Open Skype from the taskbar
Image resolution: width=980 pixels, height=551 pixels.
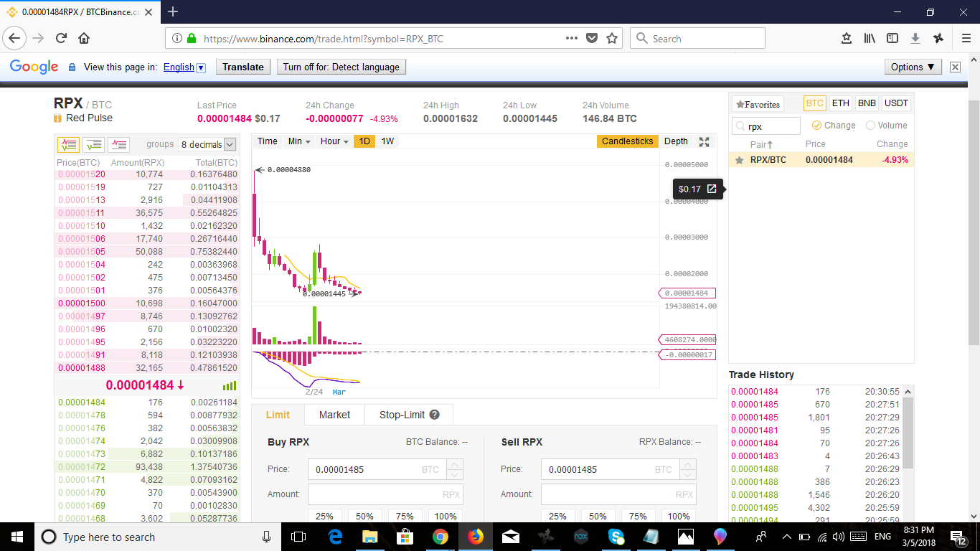pos(616,537)
